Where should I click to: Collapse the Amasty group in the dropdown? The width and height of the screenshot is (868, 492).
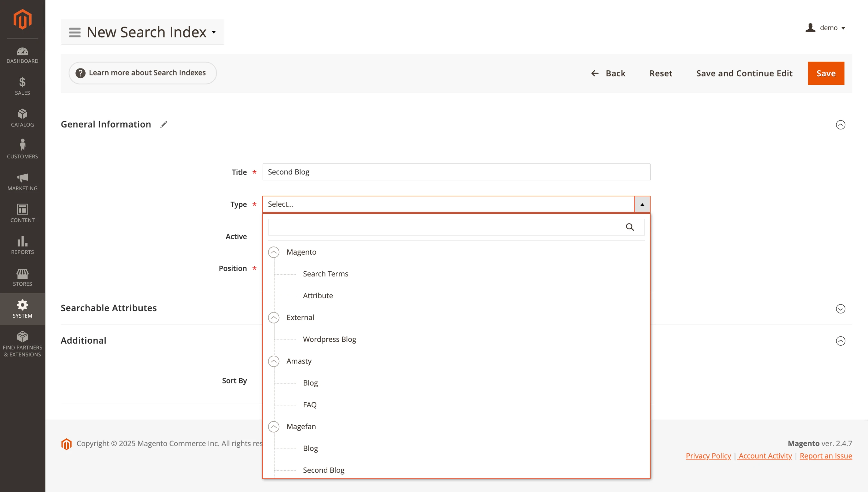pyautogui.click(x=274, y=361)
